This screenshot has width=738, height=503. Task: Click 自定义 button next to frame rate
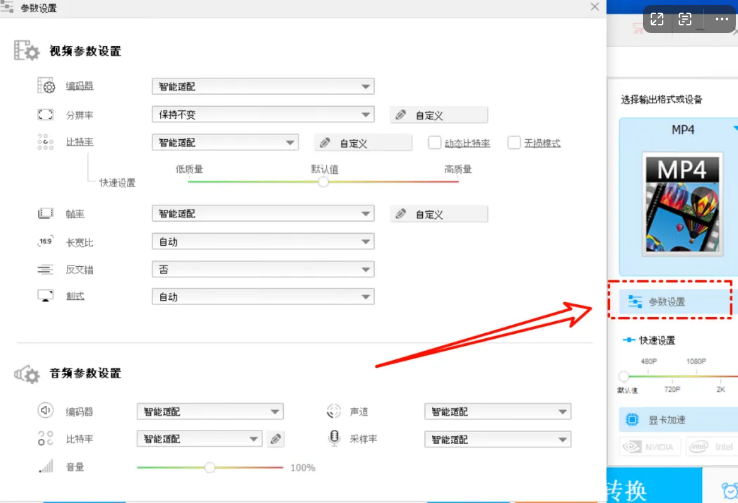[438, 214]
